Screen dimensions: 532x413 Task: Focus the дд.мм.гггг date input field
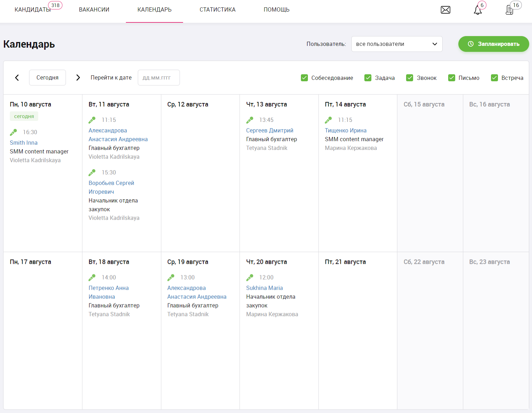(x=159, y=78)
